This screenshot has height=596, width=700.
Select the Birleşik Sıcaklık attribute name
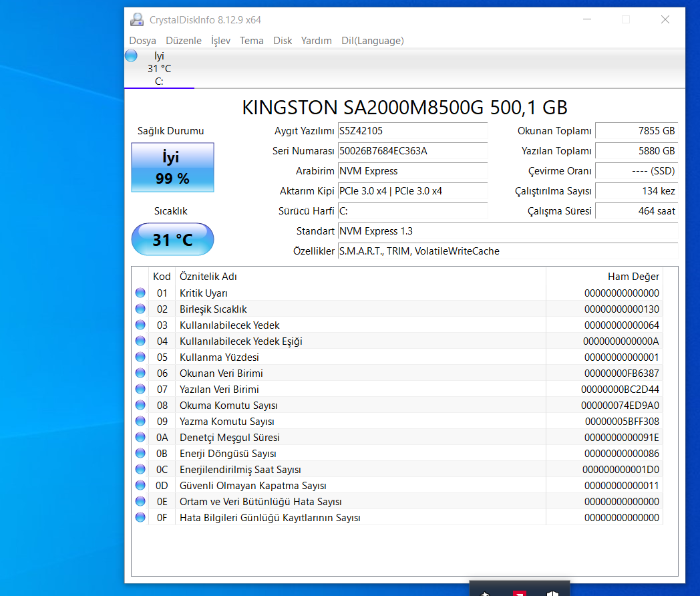coord(213,309)
